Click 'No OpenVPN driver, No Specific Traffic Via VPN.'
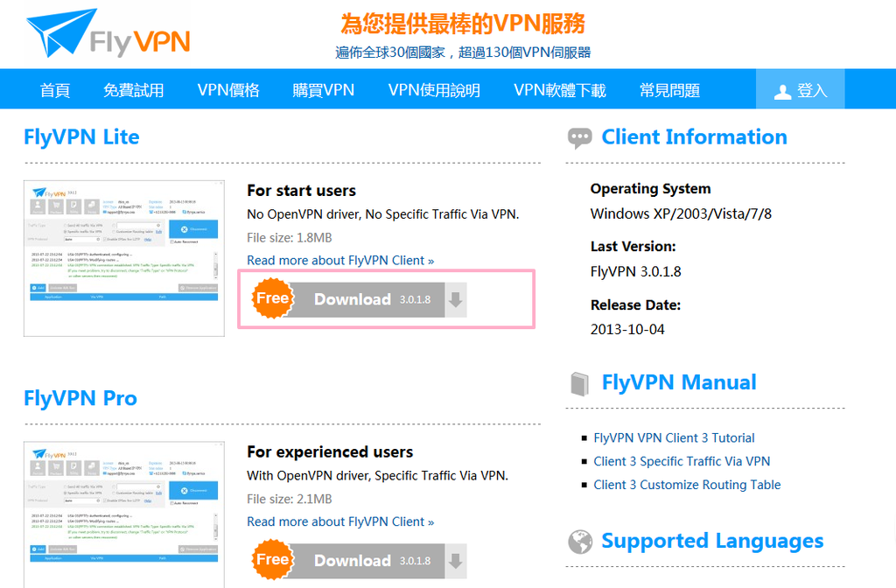896x588 pixels. (x=383, y=214)
